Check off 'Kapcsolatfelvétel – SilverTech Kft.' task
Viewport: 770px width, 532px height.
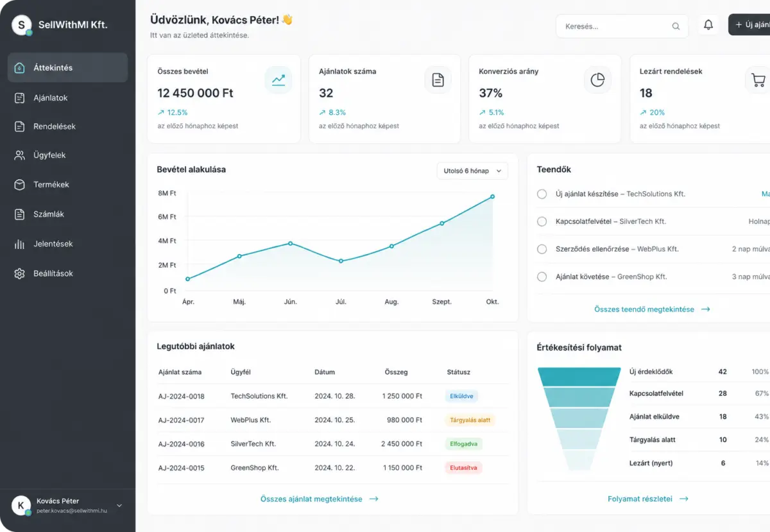click(x=542, y=221)
